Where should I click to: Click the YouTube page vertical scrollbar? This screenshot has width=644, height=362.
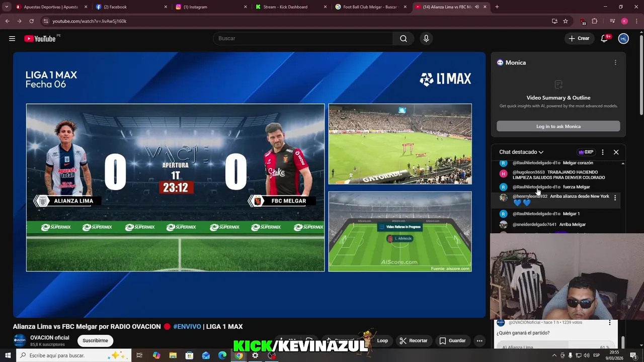click(x=641, y=75)
